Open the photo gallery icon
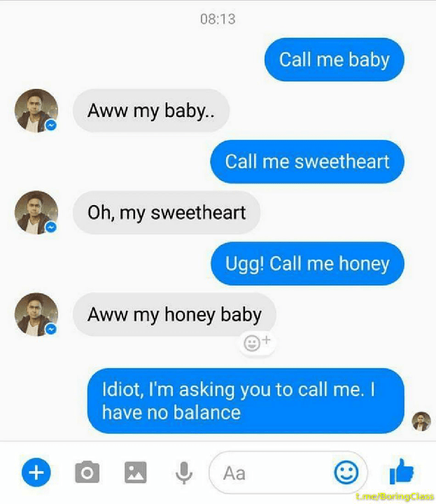436x504 pixels. [x=136, y=472]
